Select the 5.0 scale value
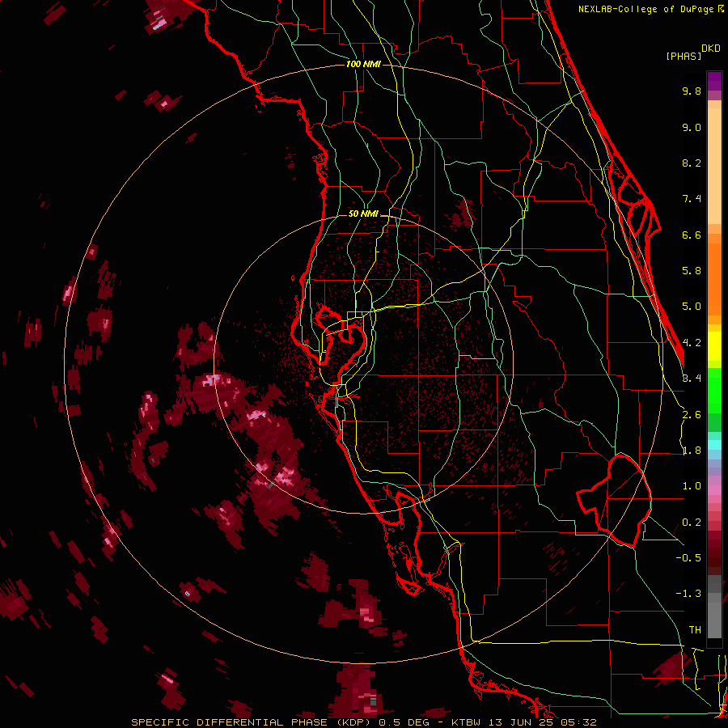The width and height of the screenshot is (728, 728). click(692, 307)
